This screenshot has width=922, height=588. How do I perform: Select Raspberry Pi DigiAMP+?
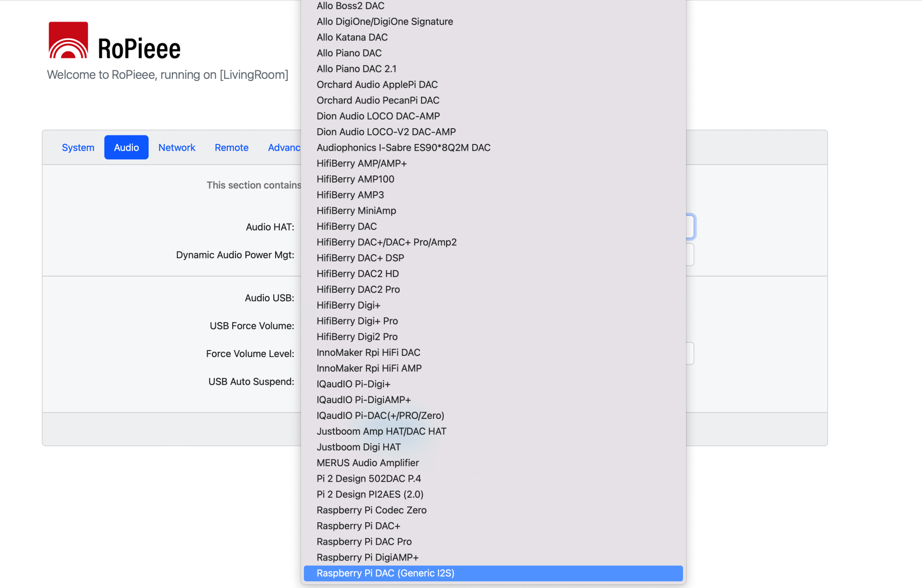pos(493,557)
